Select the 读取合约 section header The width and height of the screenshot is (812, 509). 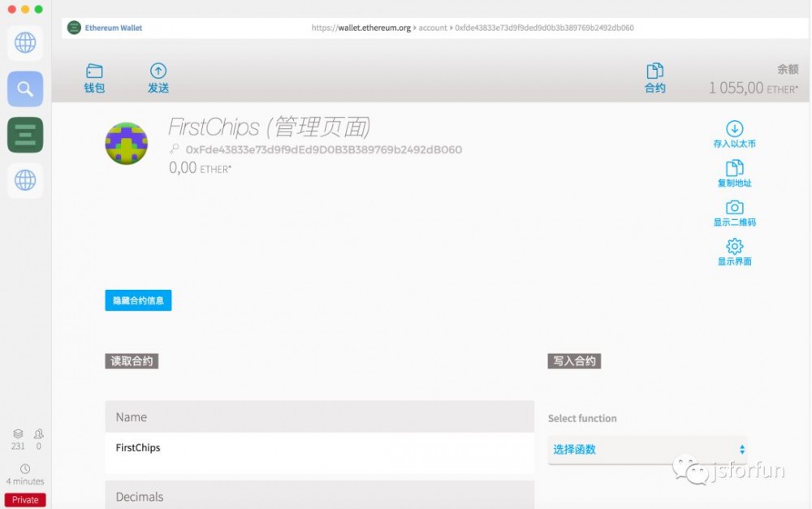(x=132, y=361)
